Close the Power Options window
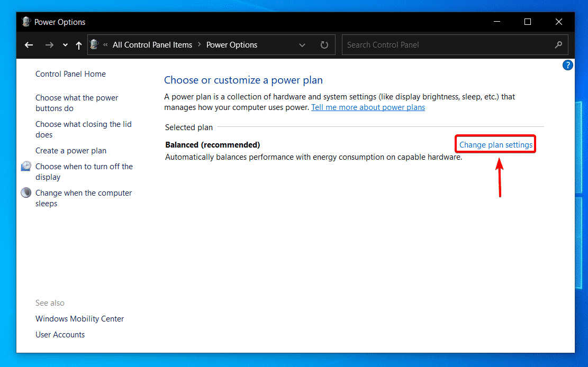This screenshot has width=588, height=367. point(559,22)
